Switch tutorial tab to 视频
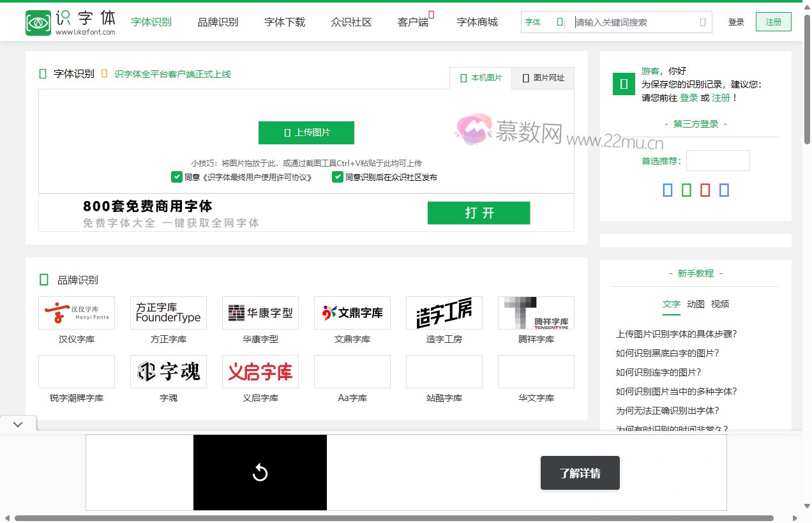This screenshot has width=812, height=523. tap(720, 305)
